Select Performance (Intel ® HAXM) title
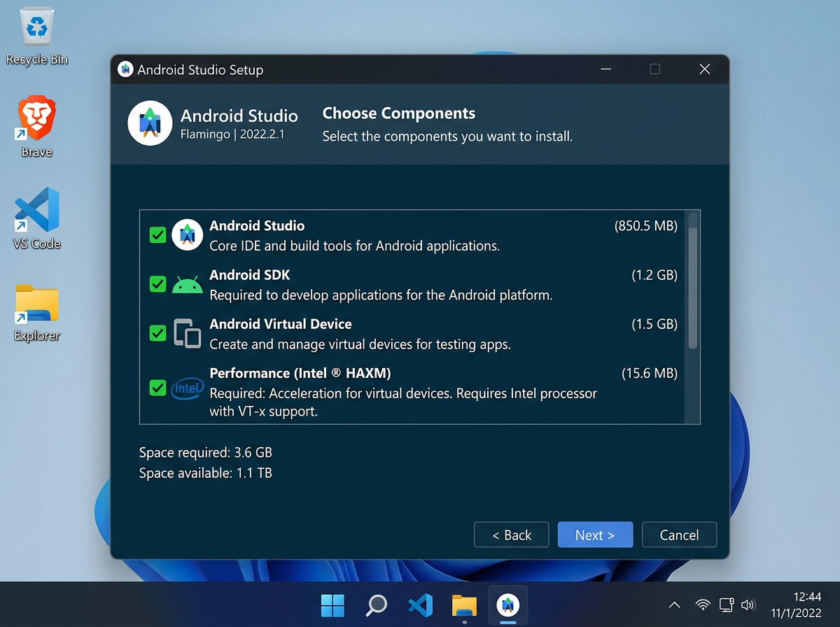840x627 pixels. point(300,373)
